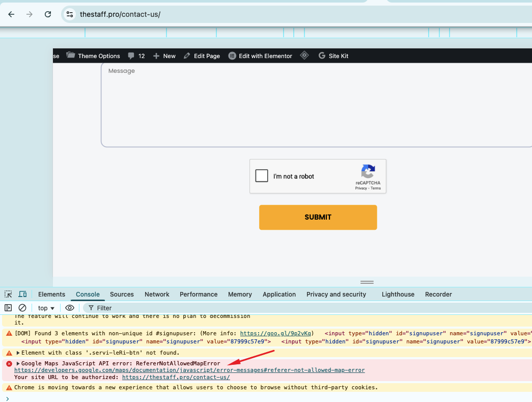Click warning icon on third-party cookies message
This screenshot has width=532, height=402.
pos(9,387)
